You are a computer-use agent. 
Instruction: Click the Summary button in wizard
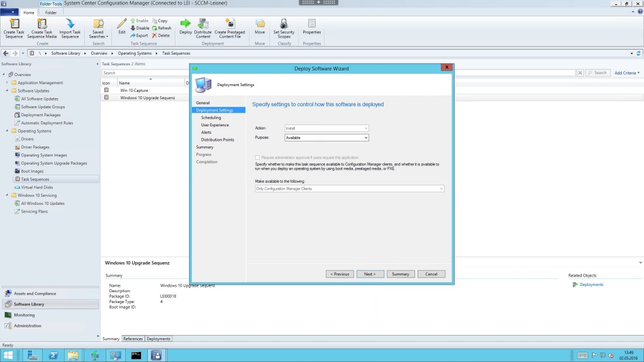coord(401,274)
